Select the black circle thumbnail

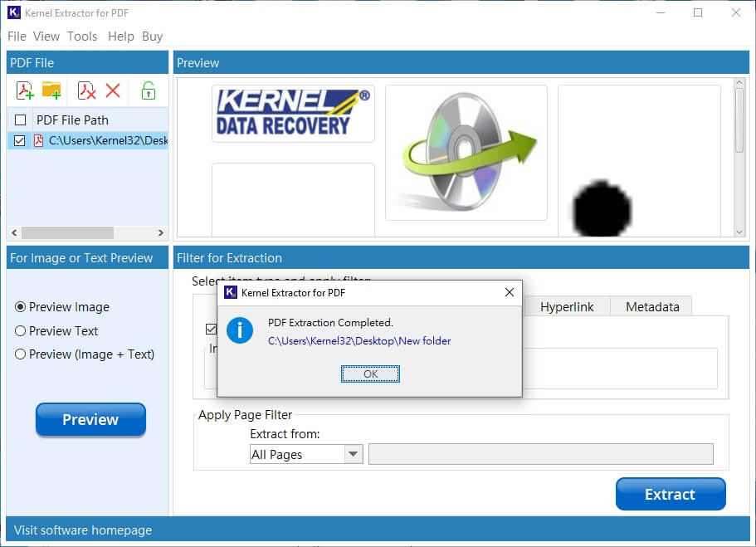click(639, 161)
